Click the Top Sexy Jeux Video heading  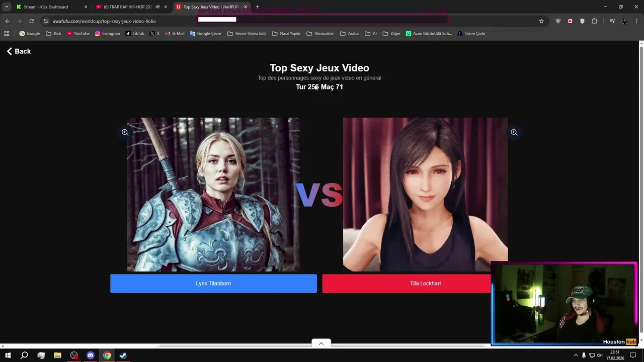click(x=319, y=68)
